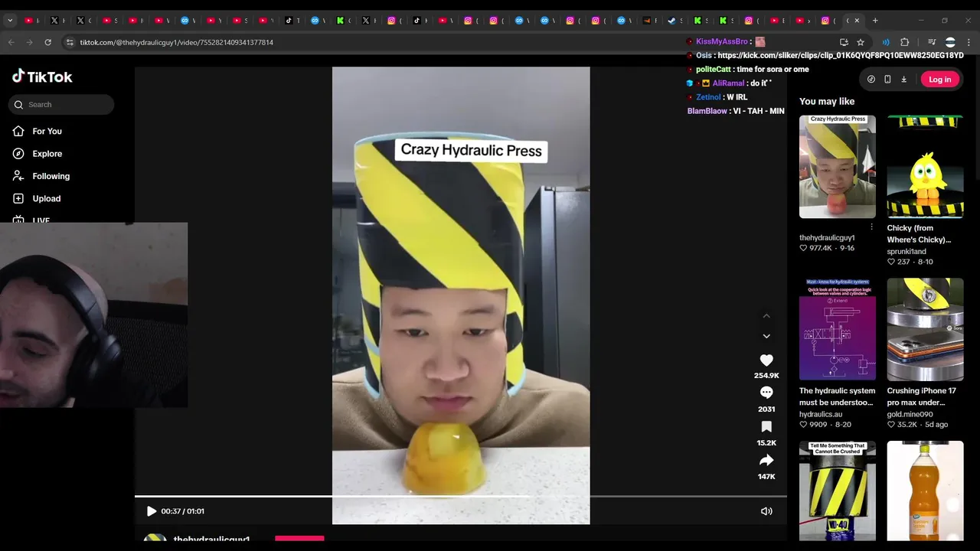Mute the video with the speaker icon
The width and height of the screenshot is (980, 551).
coord(766,511)
